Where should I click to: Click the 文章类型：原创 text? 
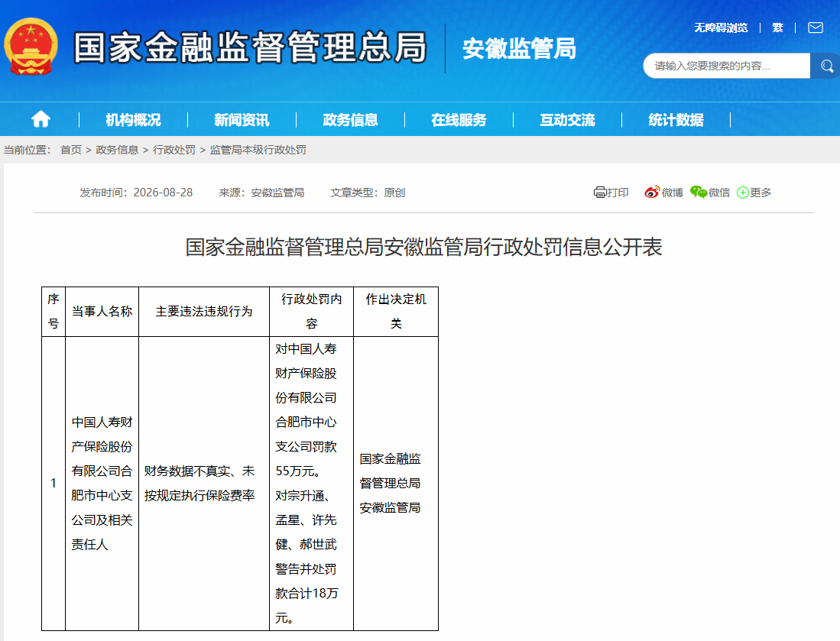pyautogui.click(x=368, y=193)
